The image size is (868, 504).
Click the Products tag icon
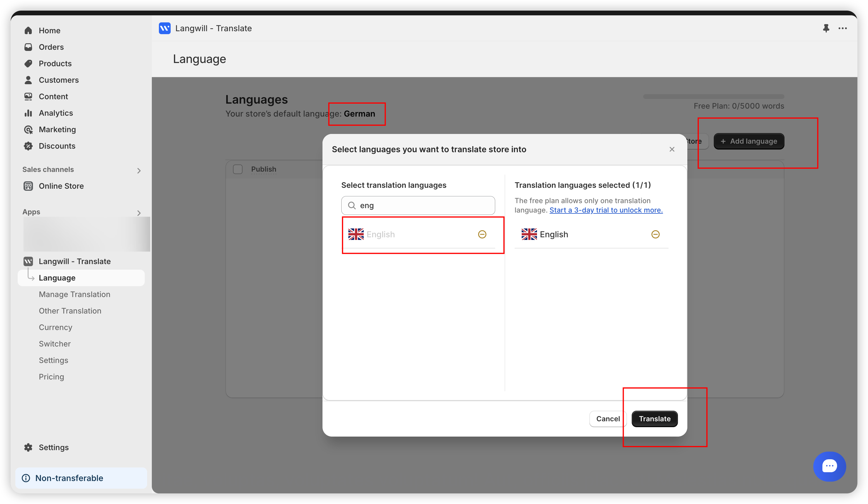[x=28, y=63]
